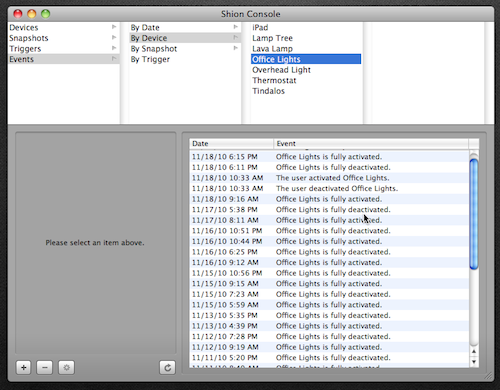Select the 11/17/10 5:38 PM event row
The image size is (500, 390).
329,210
